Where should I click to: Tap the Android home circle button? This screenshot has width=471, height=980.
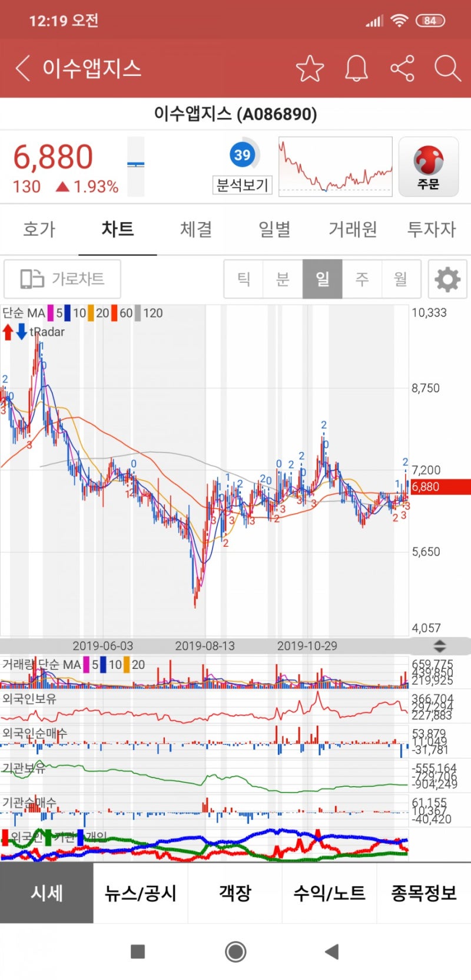pos(235,951)
